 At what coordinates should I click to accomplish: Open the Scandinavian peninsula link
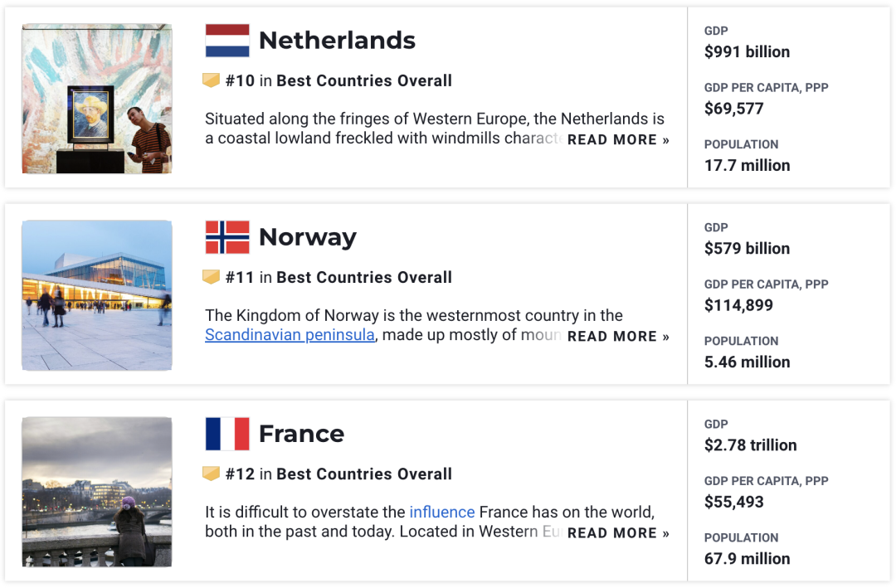[x=290, y=335]
